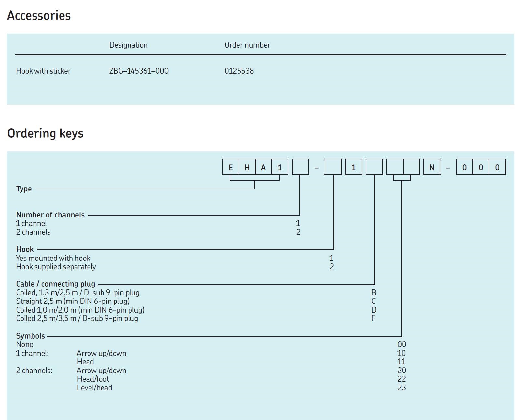This screenshot has width=520, height=420.
Task: Choose the Hook supplied separately option
Action: 56,267
